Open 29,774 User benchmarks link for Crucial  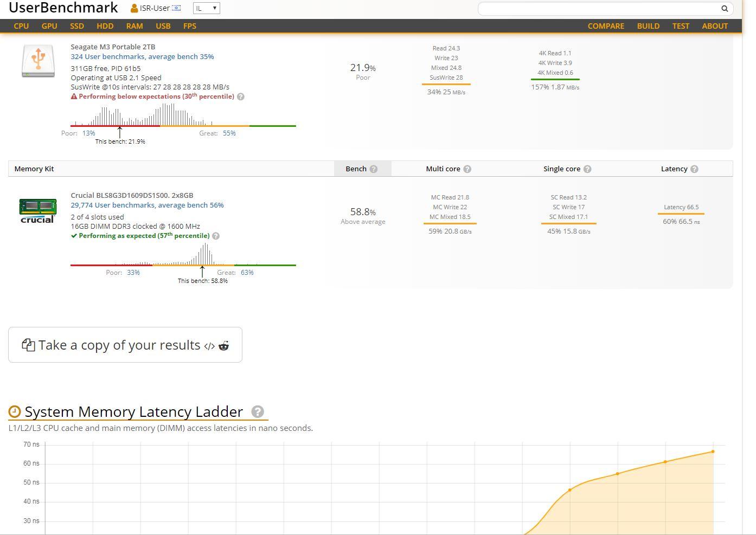pos(147,205)
